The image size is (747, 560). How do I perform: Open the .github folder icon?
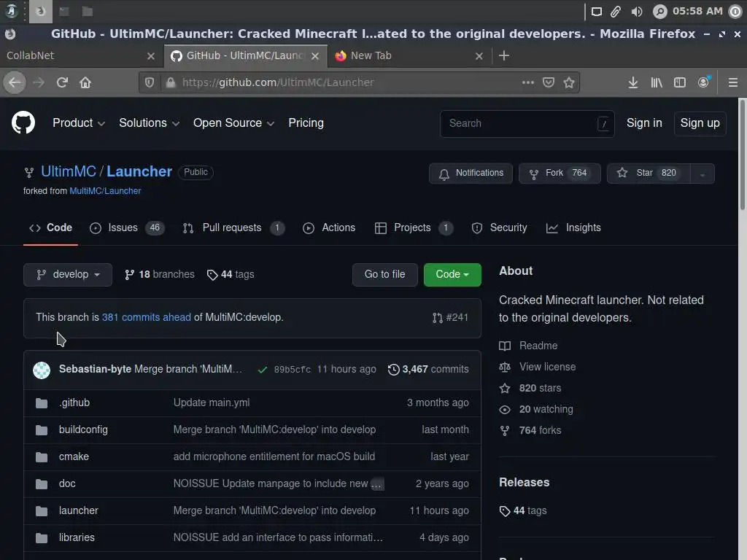click(x=42, y=403)
